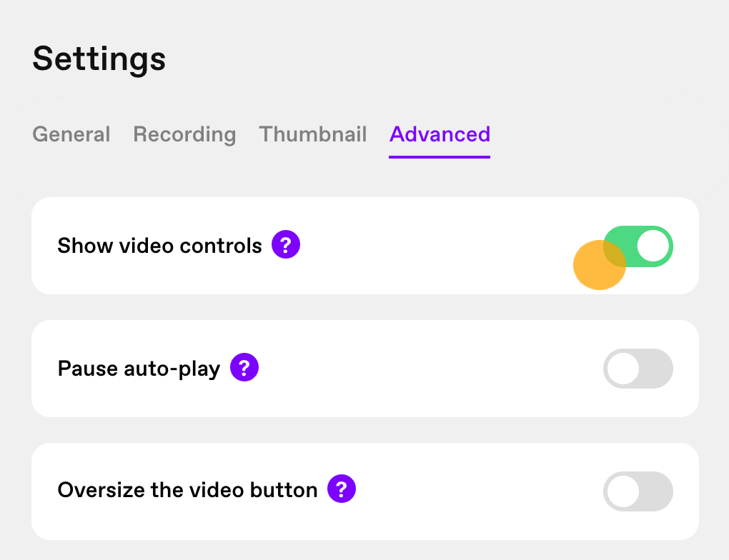
Task: Open help tooltip for Pause auto-play
Action: (244, 367)
